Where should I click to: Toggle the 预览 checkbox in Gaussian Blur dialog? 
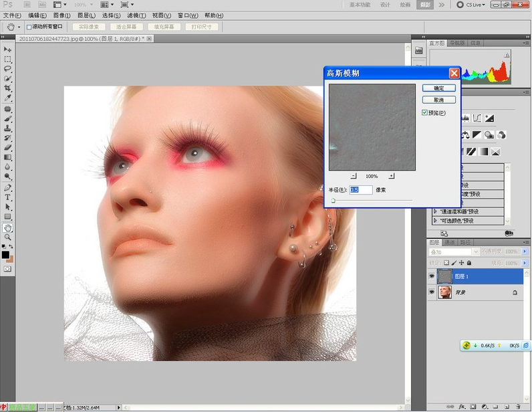(425, 113)
